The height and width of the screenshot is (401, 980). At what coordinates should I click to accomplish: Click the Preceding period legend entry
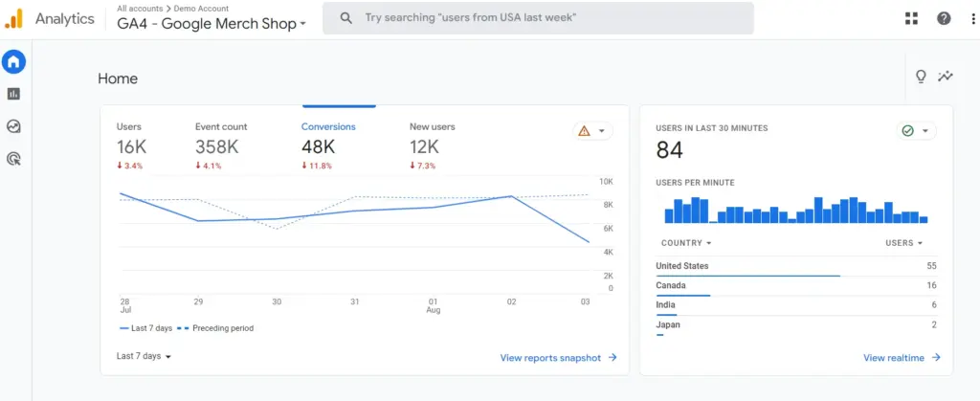tap(215, 328)
